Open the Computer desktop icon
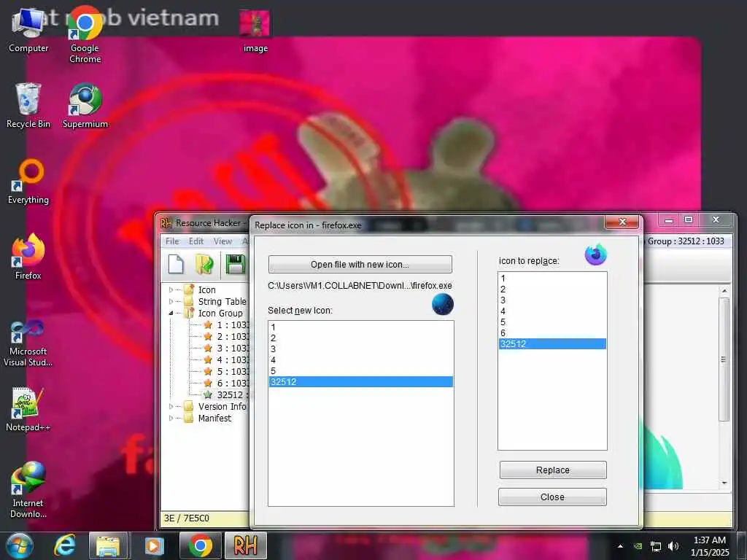The image size is (747, 560). pos(28,30)
